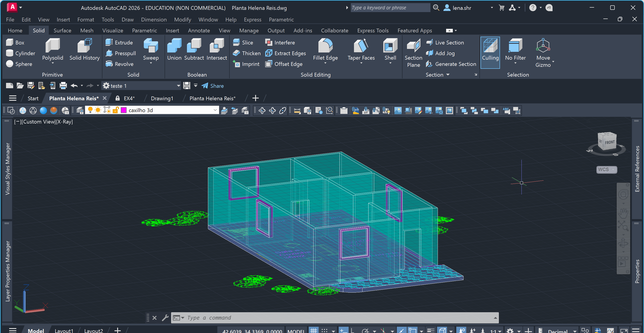Choose Offset Edge tool
The image size is (644, 333).
pos(284,64)
